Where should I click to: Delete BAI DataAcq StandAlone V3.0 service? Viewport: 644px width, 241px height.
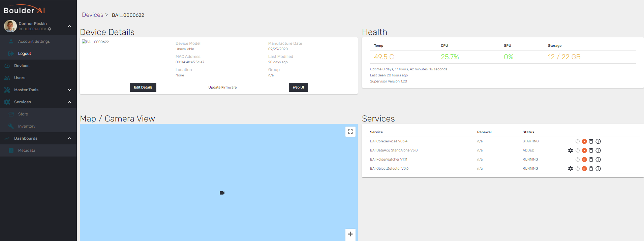591,150
